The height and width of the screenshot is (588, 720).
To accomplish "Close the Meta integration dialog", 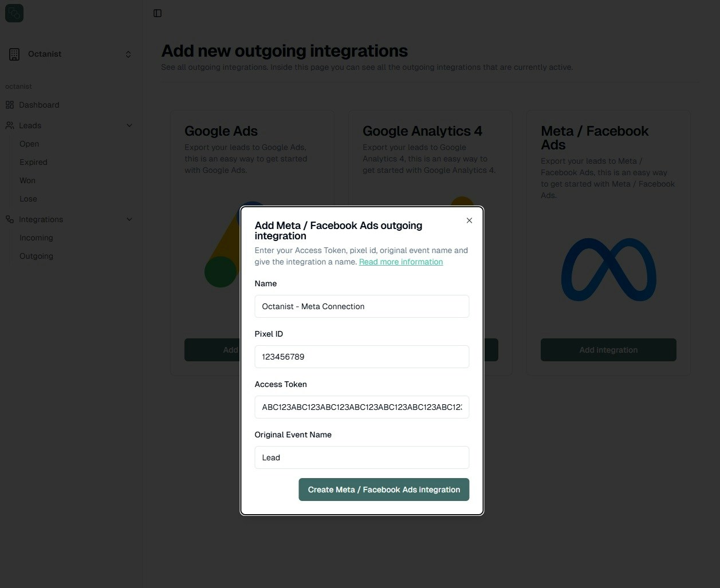I will click(469, 220).
